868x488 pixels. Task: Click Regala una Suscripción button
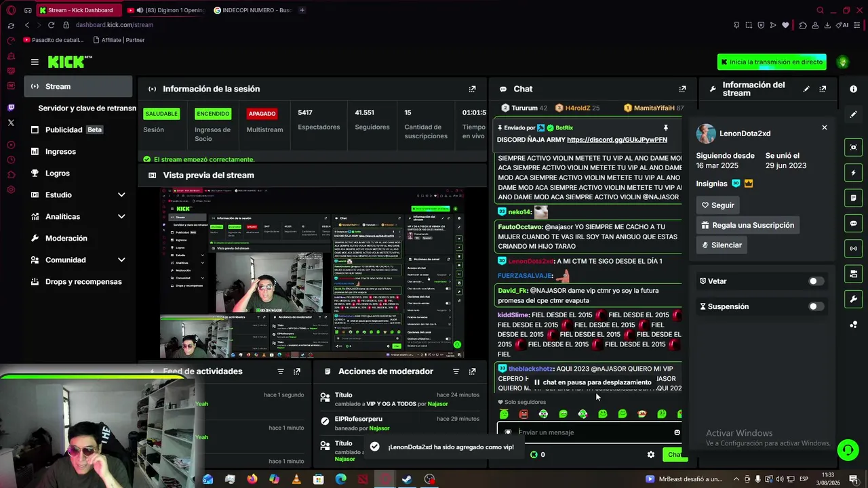[x=747, y=225]
